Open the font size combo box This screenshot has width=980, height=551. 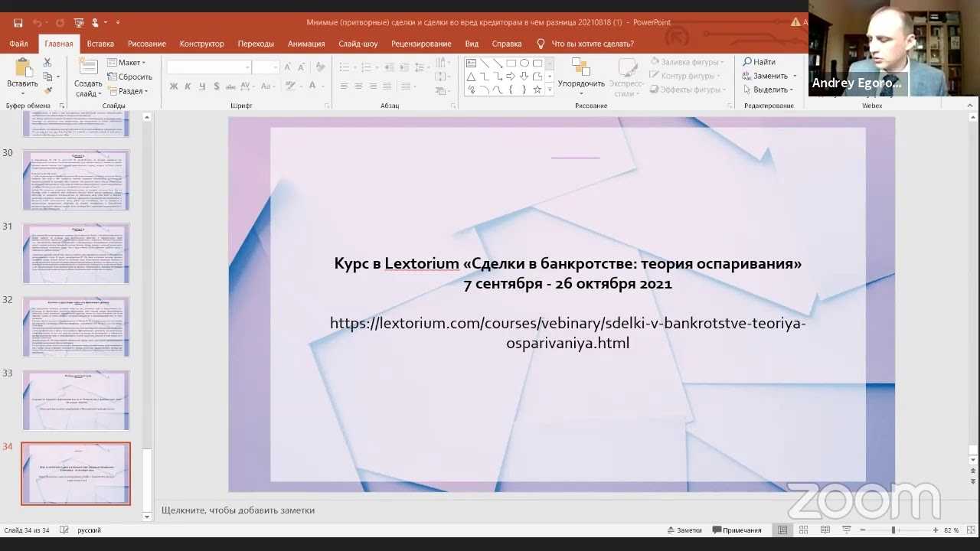(266, 67)
